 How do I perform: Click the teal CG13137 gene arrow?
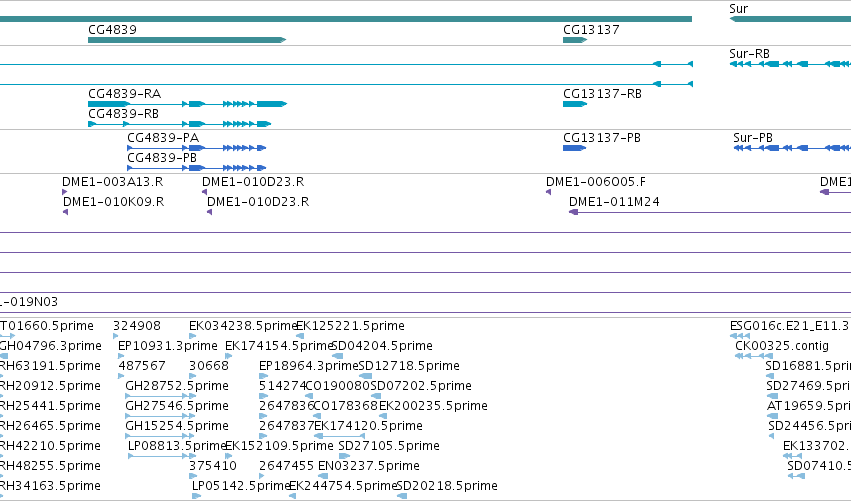[x=575, y=40]
